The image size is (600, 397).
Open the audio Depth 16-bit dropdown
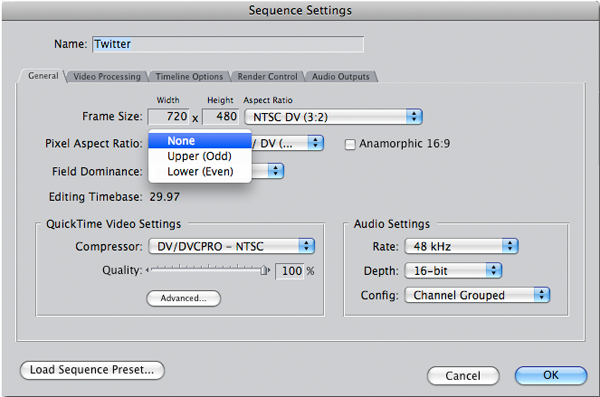453,271
